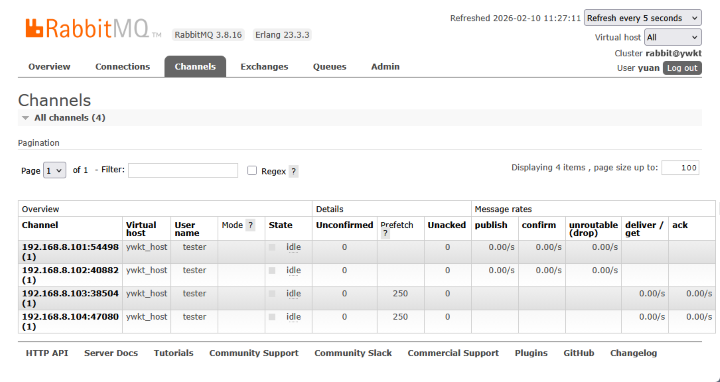Switch to the Connections tab

pyautogui.click(x=123, y=67)
